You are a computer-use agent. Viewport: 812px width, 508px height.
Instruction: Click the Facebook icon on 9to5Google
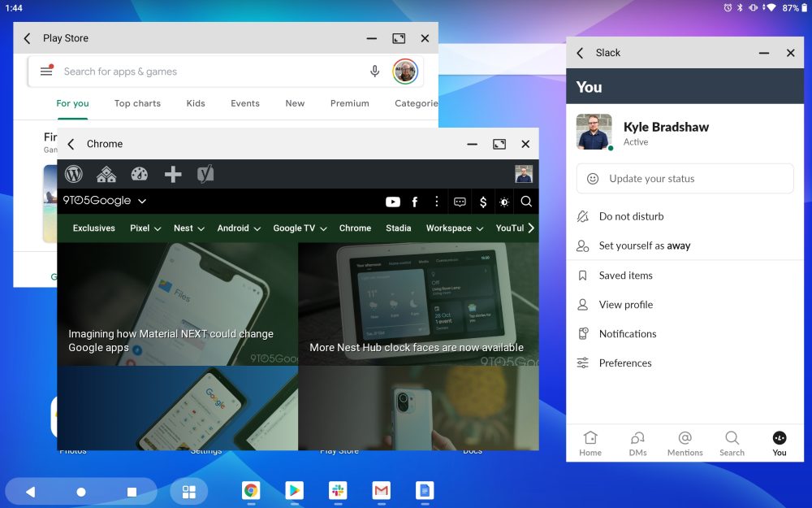click(x=414, y=202)
